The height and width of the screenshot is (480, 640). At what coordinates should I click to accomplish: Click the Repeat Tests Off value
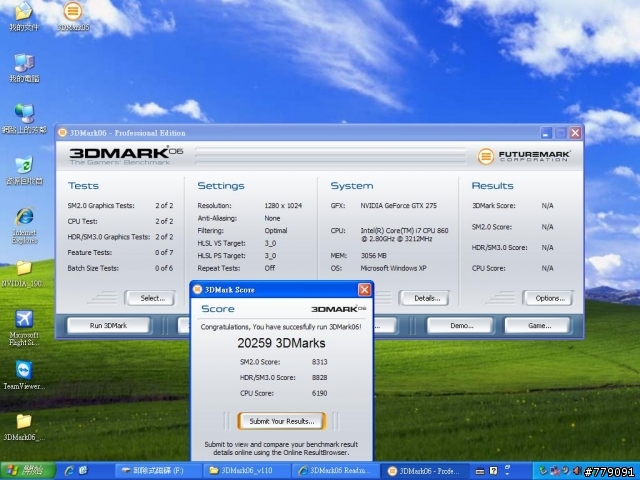click(x=270, y=268)
